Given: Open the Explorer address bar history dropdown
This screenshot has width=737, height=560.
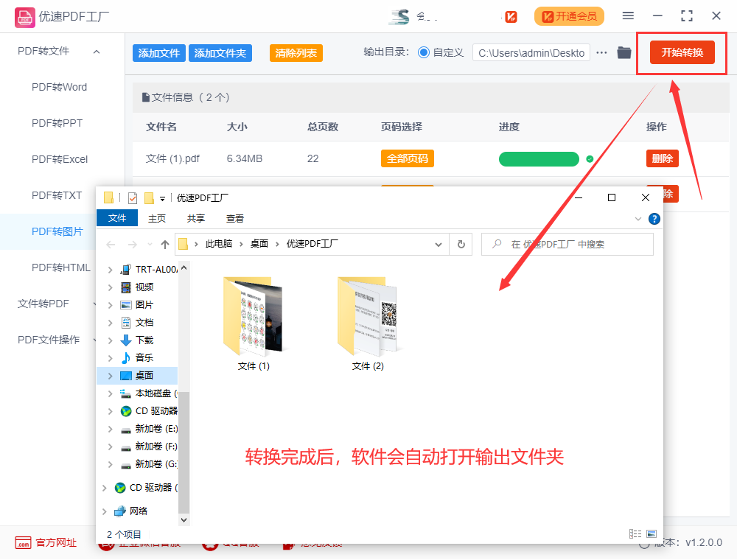Looking at the screenshot, I should point(438,245).
